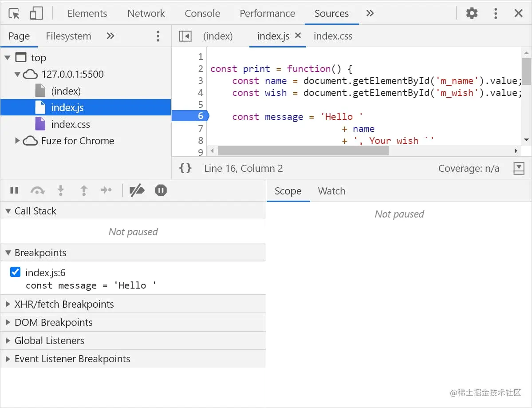This screenshot has width=532, height=408.
Task: Click the Fuze for Chrome cloud icon
Action: pos(30,141)
